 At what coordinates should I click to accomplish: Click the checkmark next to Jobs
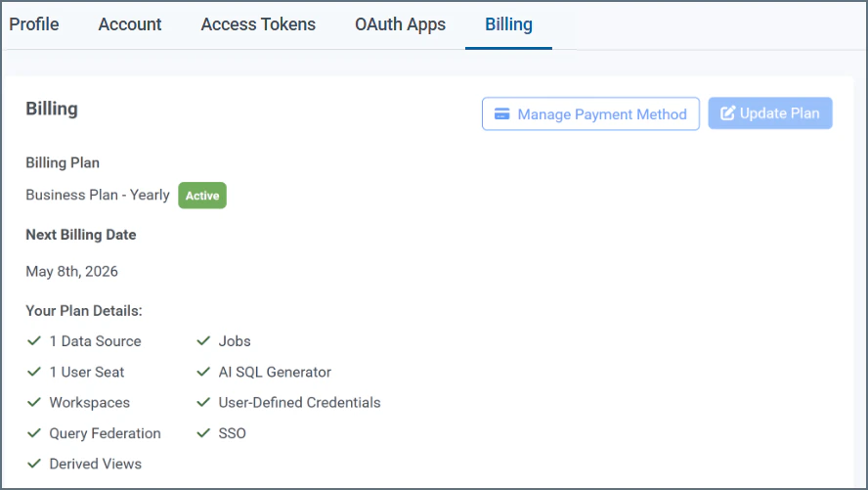click(x=203, y=340)
